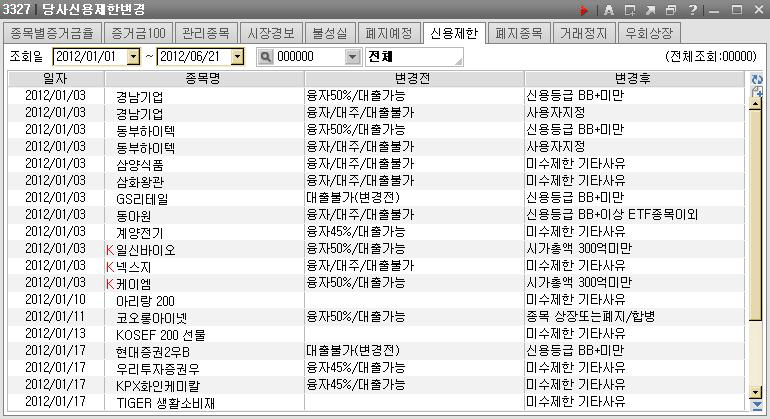770x419 pixels.
Task: Click the 2012/01/11 date cell
Action: (x=55, y=316)
